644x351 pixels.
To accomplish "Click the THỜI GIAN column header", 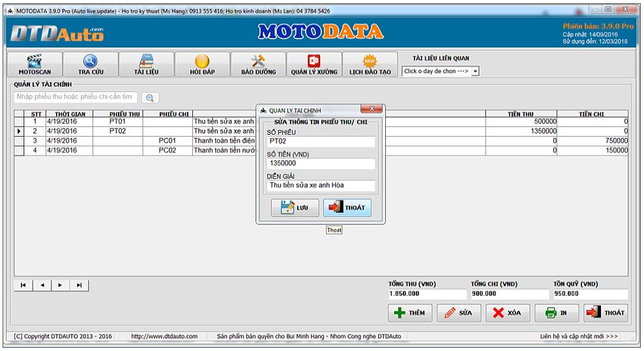I will click(x=69, y=114).
